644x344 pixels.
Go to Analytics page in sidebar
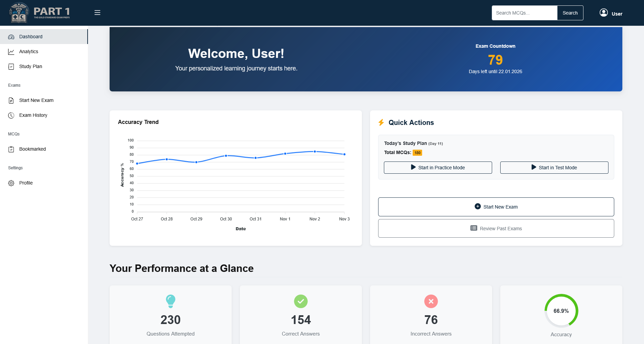click(29, 52)
